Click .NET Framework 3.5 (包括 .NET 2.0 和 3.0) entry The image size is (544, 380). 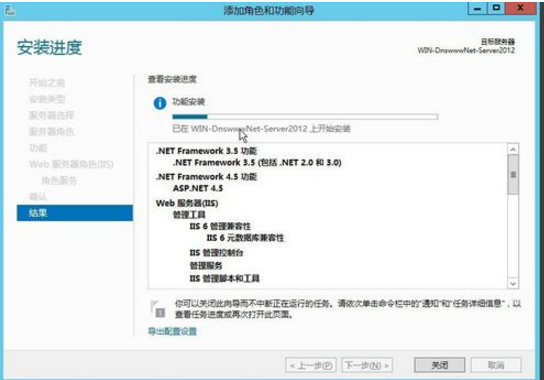(257, 162)
